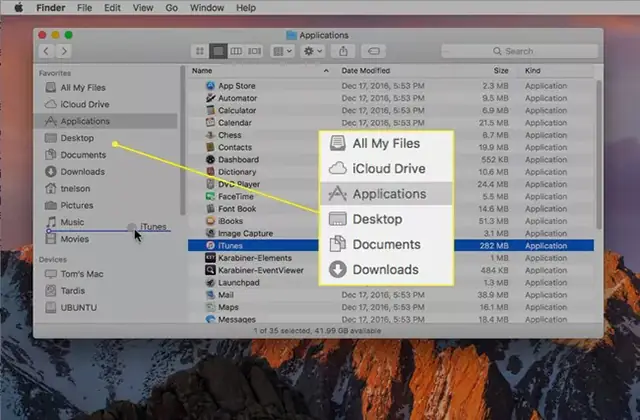Click the sidebar vertical scrollbar
640x420 pixels.
click(x=182, y=140)
